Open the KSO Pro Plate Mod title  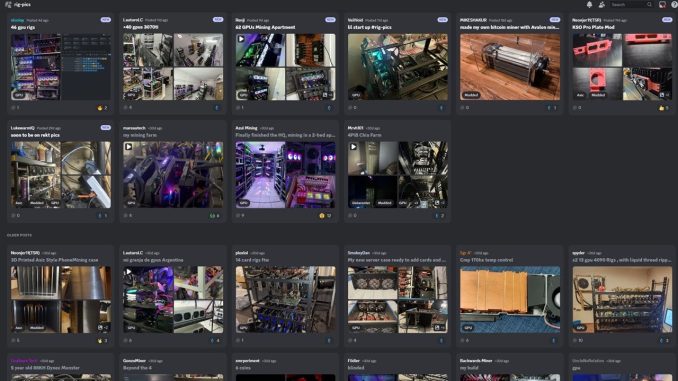coord(593,27)
